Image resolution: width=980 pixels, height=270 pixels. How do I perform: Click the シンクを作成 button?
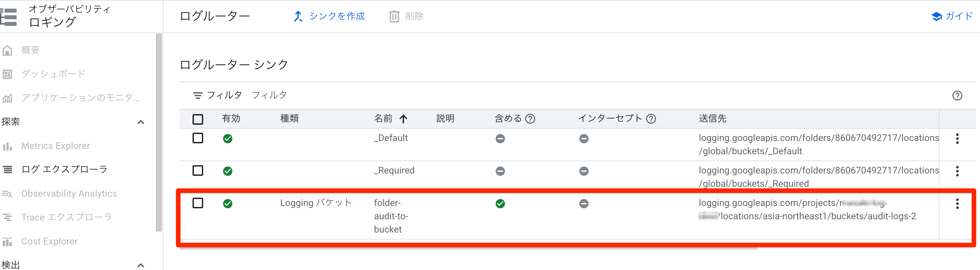329,16
